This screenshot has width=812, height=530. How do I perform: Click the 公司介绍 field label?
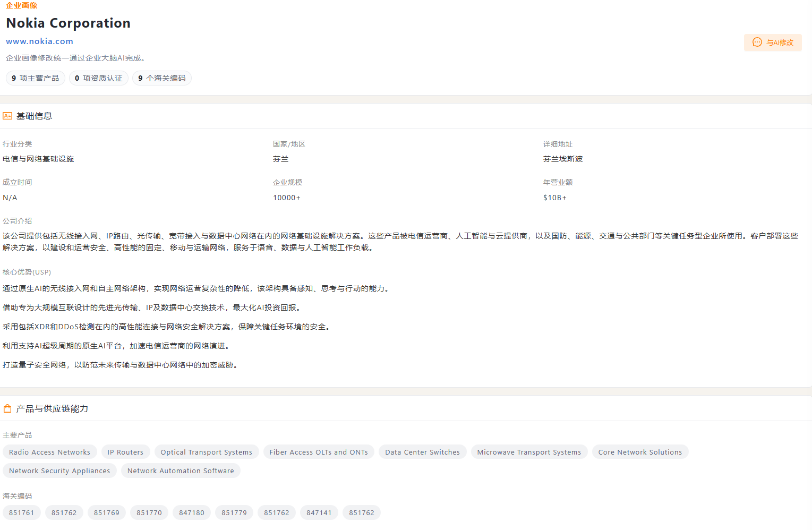18,221
